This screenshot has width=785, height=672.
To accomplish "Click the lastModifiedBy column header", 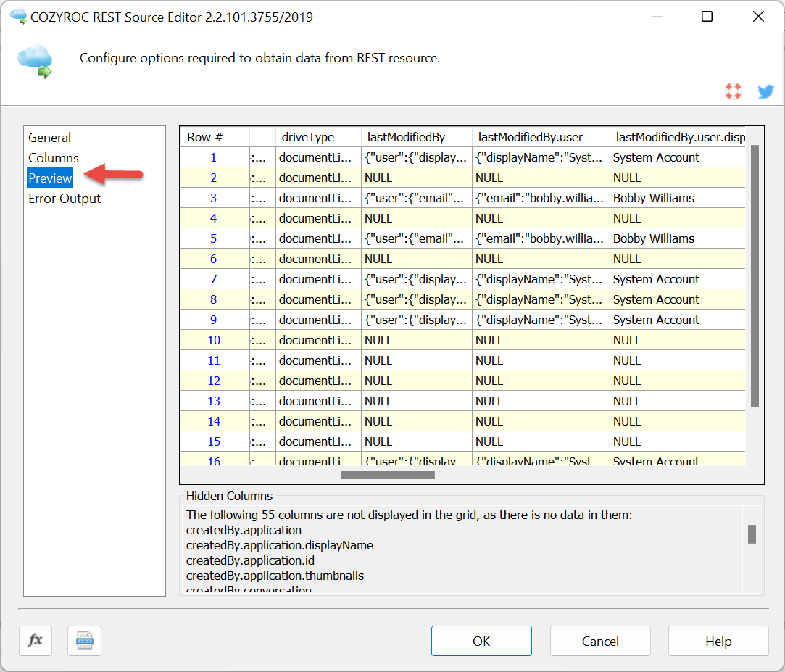I will [x=417, y=137].
